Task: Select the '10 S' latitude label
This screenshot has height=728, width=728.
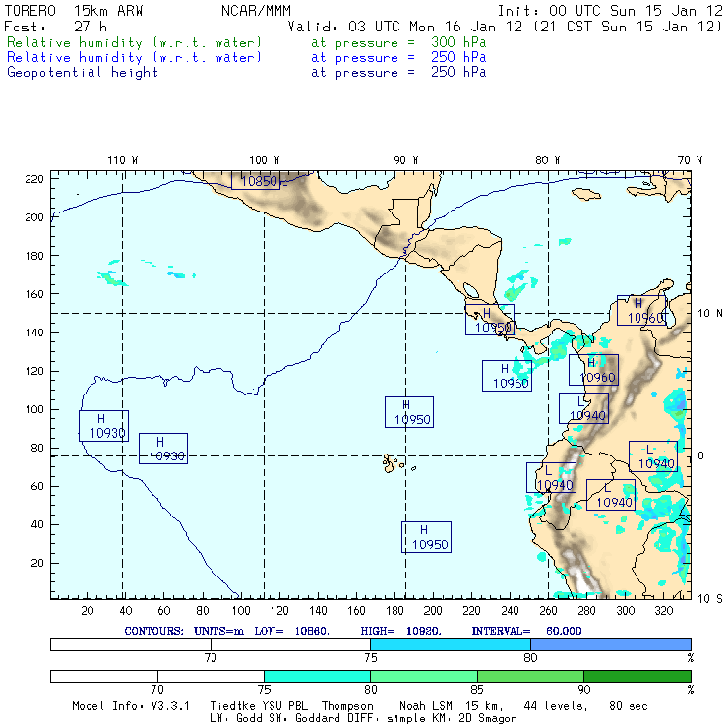Action: [x=710, y=599]
